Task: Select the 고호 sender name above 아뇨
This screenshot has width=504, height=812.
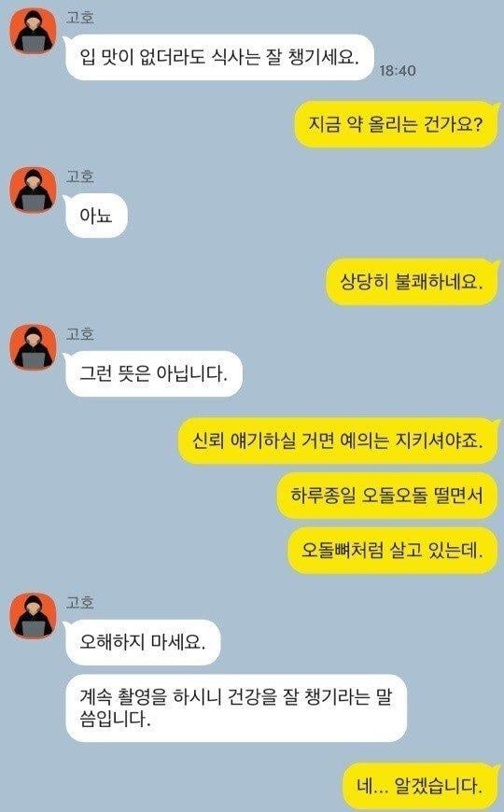Action: pyautogui.click(x=79, y=176)
